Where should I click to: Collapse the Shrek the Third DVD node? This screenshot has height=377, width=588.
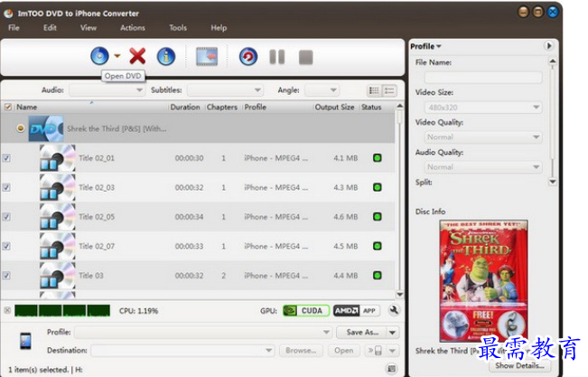click(21, 128)
